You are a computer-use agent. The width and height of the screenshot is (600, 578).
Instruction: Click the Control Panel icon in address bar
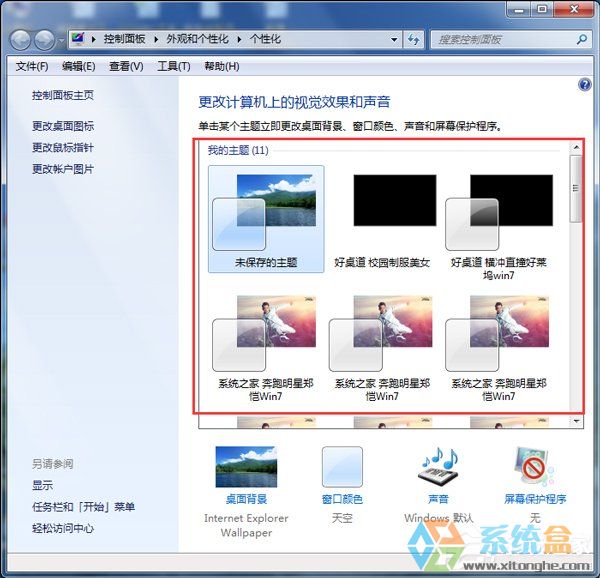(x=78, y=39)
